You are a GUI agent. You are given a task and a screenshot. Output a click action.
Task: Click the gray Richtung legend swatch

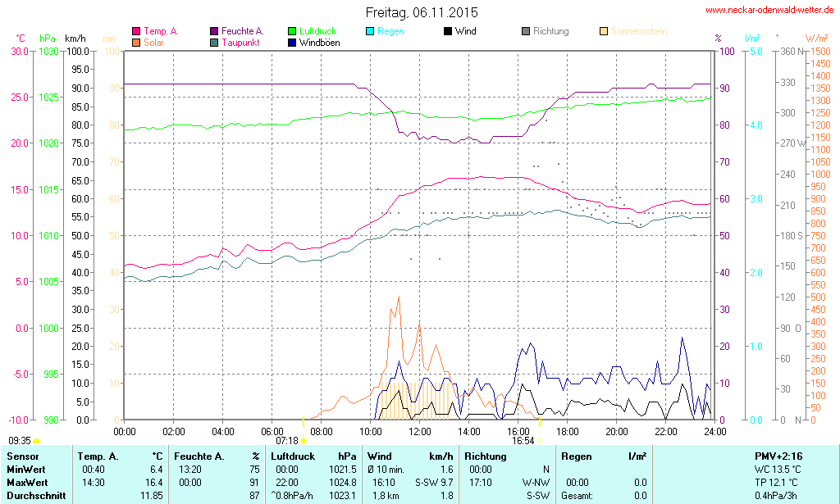click(526, 32)
